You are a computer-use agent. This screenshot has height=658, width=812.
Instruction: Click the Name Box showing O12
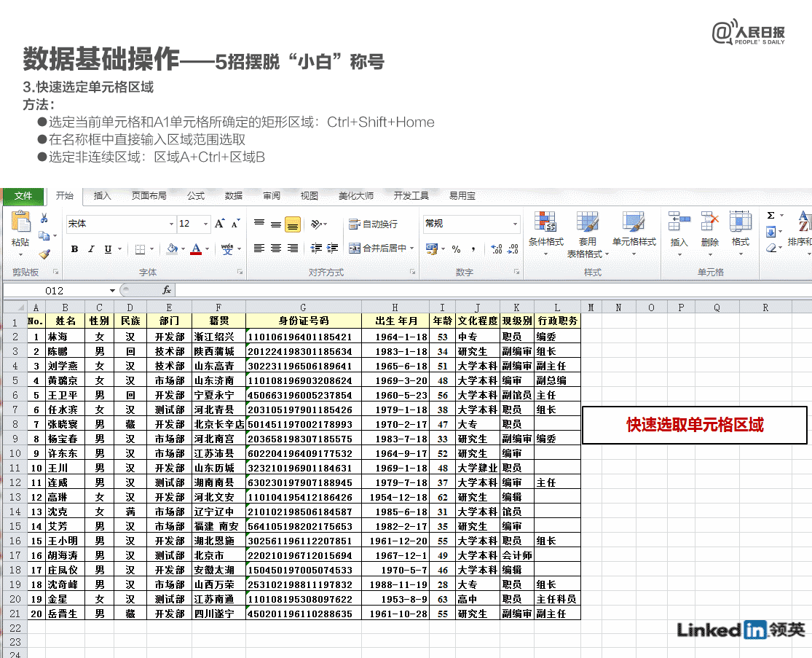pos(55,291)
